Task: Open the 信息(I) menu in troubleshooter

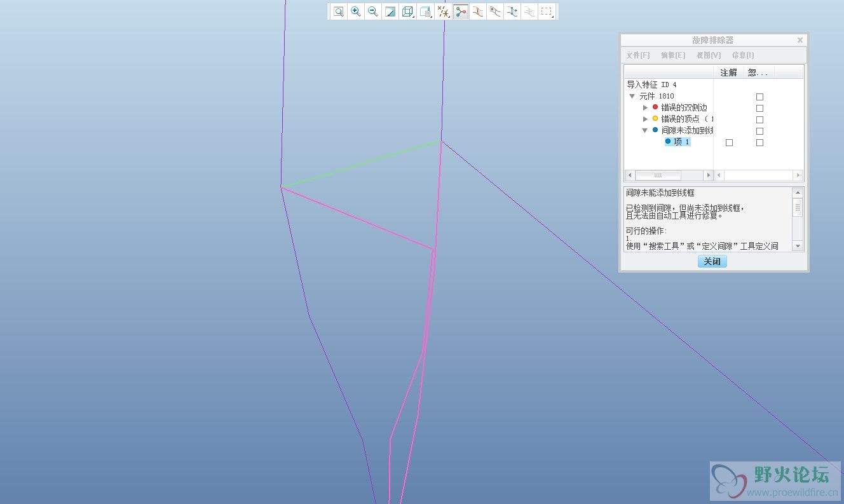Action: pos(742,55)
